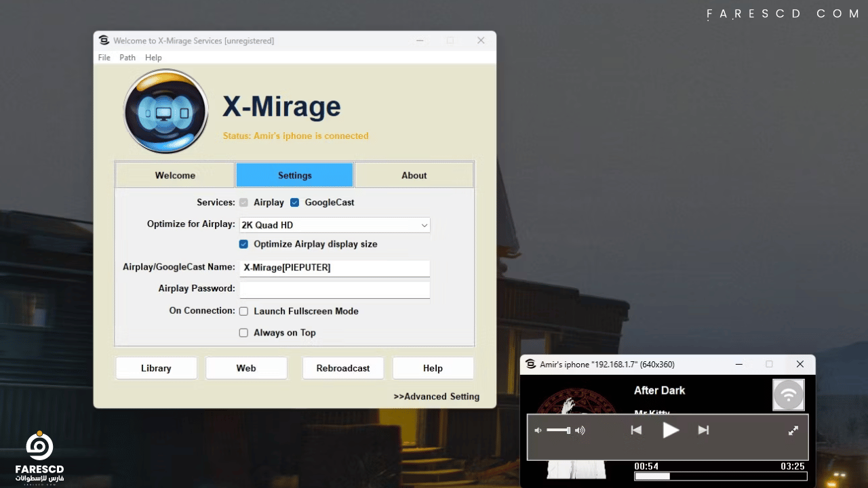Open the Optimize for Airplay dropdown
868x488 pixels.
(335, 225)
